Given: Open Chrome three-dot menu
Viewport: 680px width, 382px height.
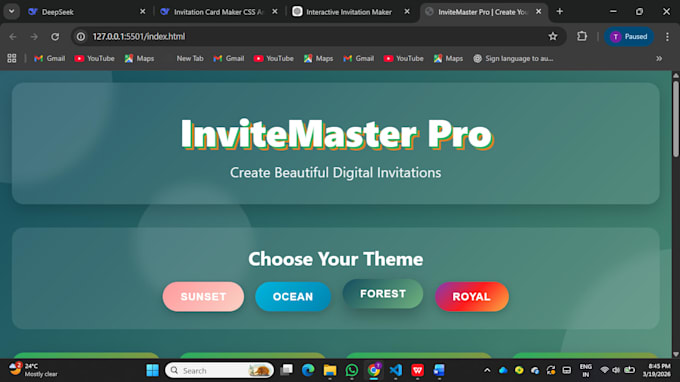Looking at the screenshot, I should click(x=667, y=36).
